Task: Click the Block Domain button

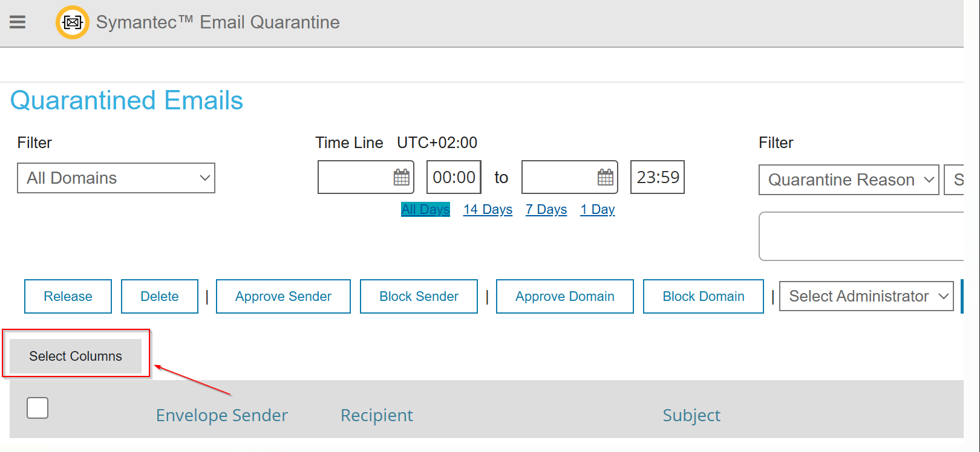Action: click(704, 296)
